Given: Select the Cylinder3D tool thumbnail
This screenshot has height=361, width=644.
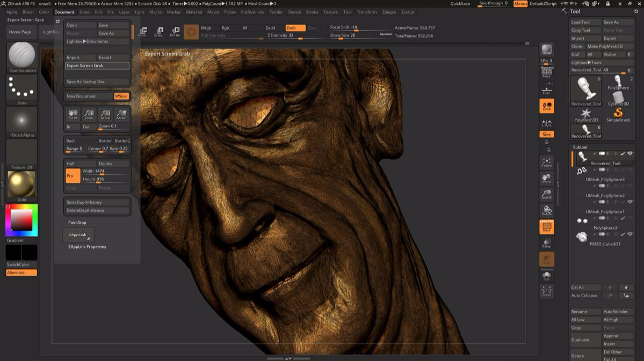Looking at the screenshot, I should click(618, 99).
